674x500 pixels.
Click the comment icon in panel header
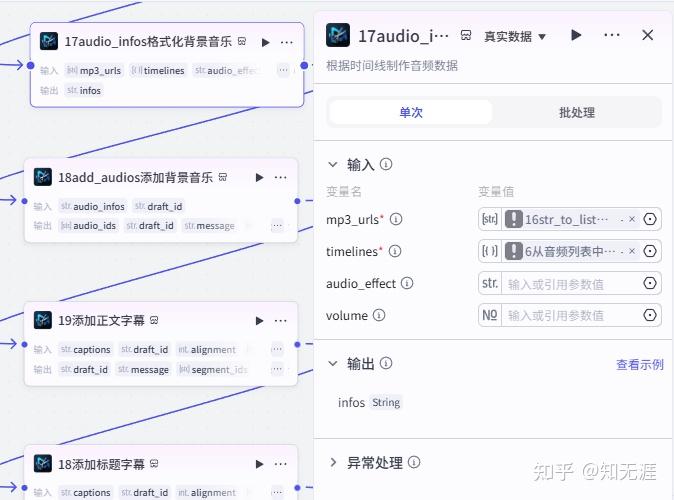(466, 35)
